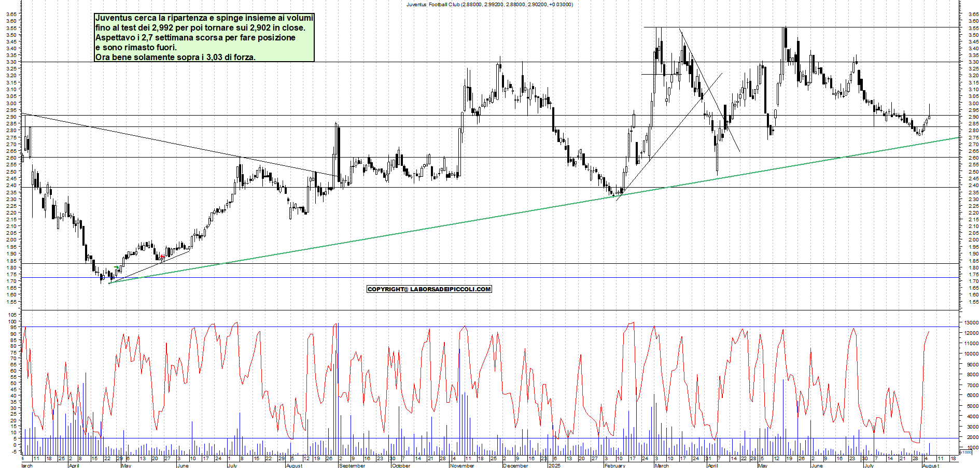The image size is (980, 468).
Task: Select the 3.30 price label on the right axis
Action: pyautogui.click(x=973, y=62)
